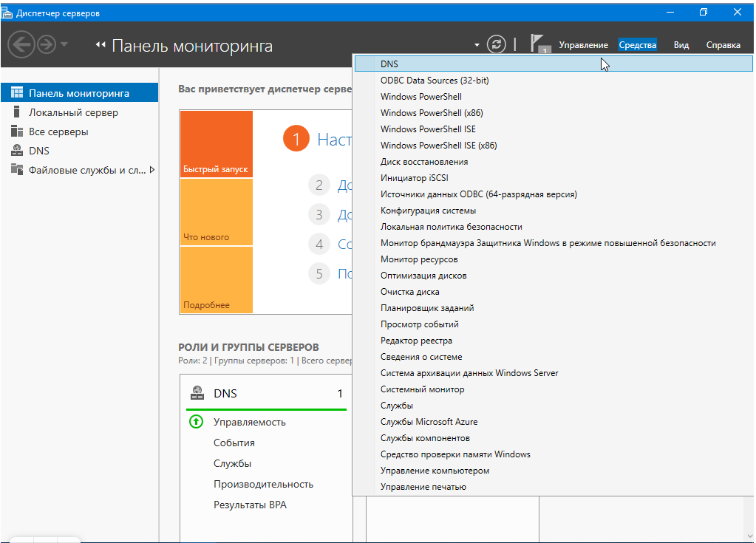Click green Управляемость status icon

tap(197, 422)
